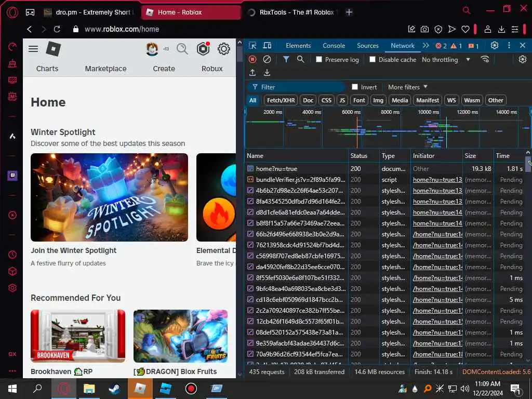Open the sidebar extensions cube icon
Screen dimensions: 532x399
click(x=12, y=271)
